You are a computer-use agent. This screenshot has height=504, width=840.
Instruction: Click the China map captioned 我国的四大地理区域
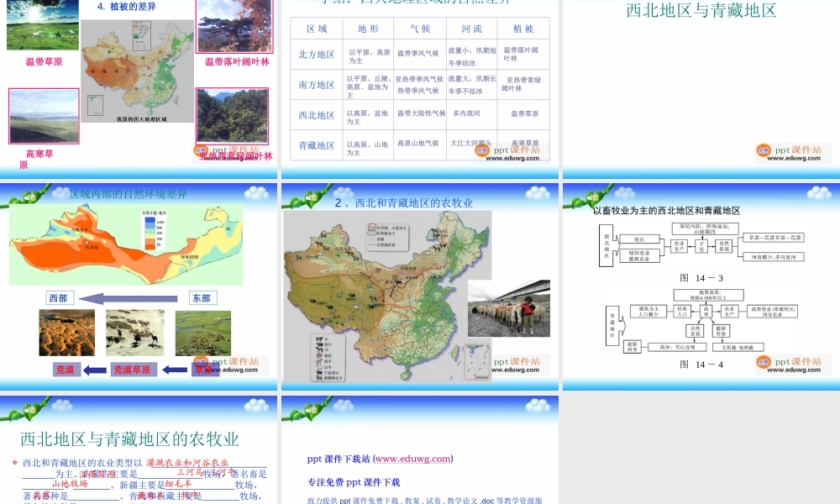click(x=137, y=71)
